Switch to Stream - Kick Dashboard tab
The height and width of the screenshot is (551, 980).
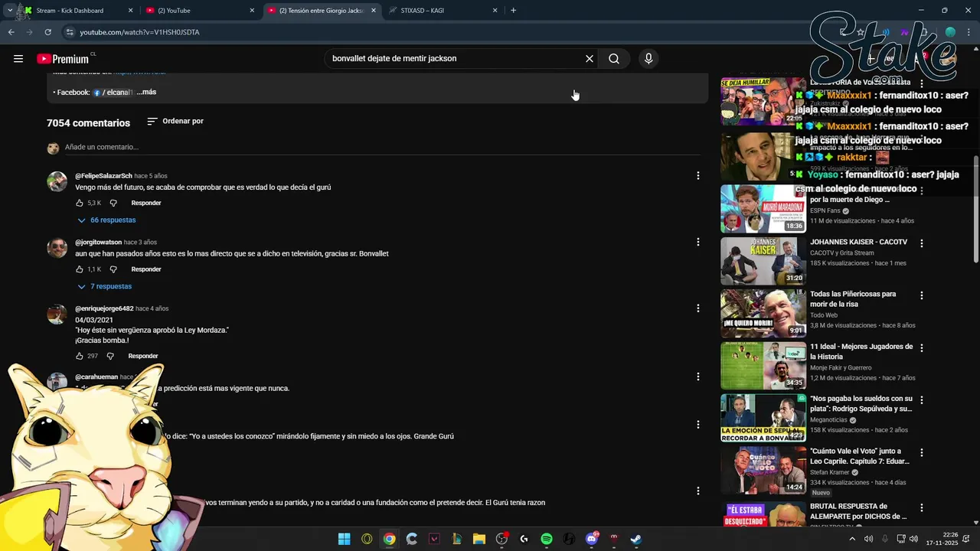coord(77,11)
